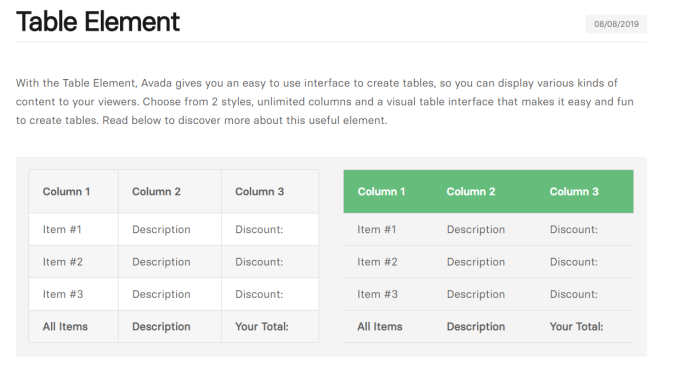Click Item #1 in the bordered table
This screenshot has height=373, width=692.
62,230
